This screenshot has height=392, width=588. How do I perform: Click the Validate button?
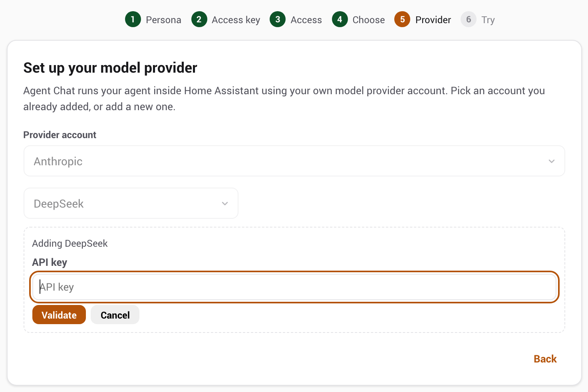pos(59,315)
